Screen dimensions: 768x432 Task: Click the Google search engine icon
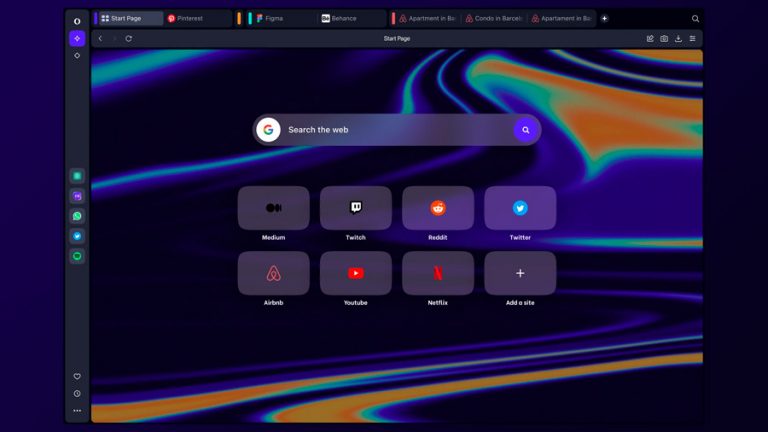pos(268,130)
